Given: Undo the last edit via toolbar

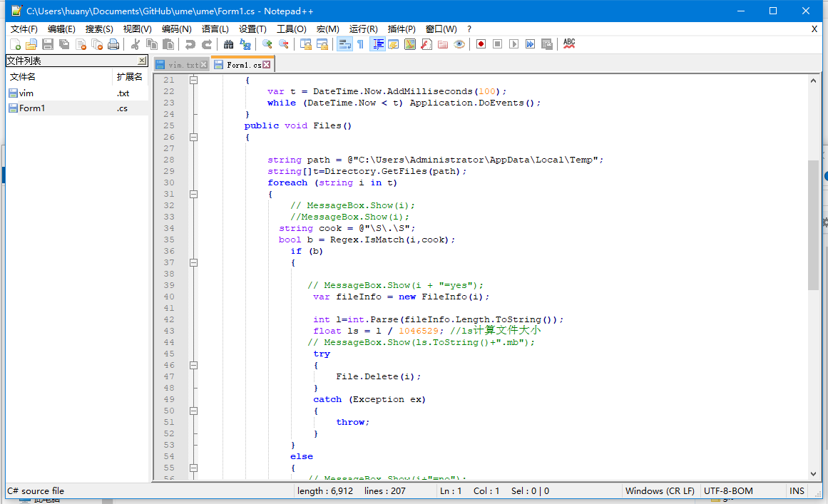Looking at the screenshot, I should [190, 44].
